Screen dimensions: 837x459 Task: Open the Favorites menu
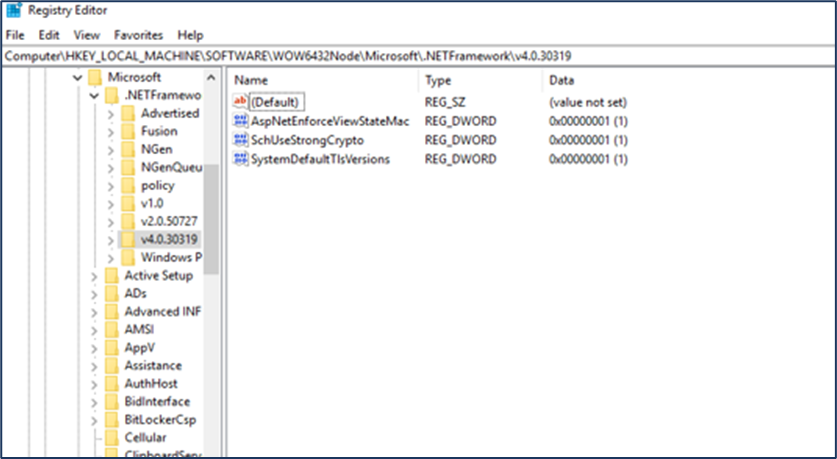coord(138,35)
